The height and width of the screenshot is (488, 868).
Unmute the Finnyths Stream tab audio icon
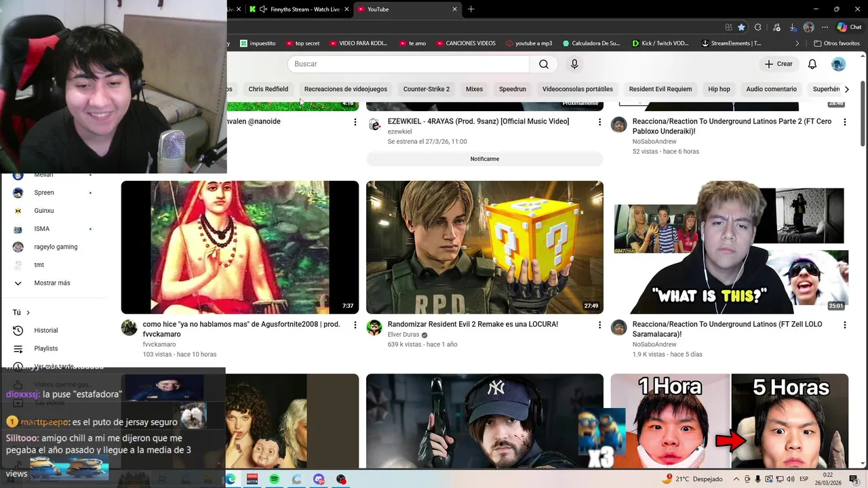point(262,9)
